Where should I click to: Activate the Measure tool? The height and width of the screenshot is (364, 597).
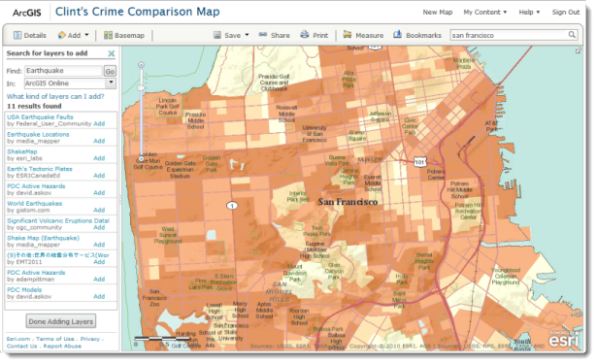pyautogui.click(x=363, y=35)
